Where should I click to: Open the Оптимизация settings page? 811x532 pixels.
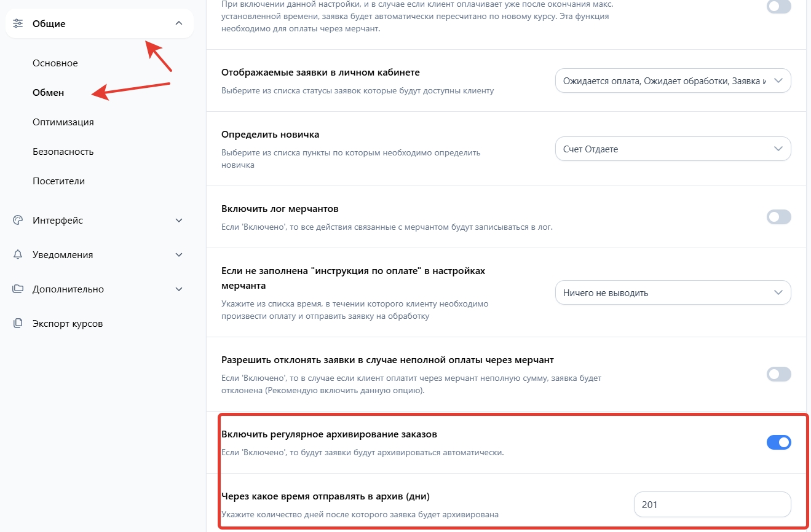63,122
